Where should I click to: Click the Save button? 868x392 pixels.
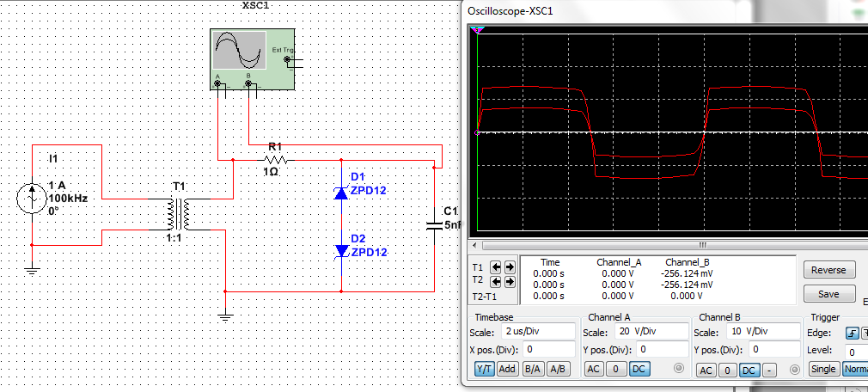click(x=828, y=294)
